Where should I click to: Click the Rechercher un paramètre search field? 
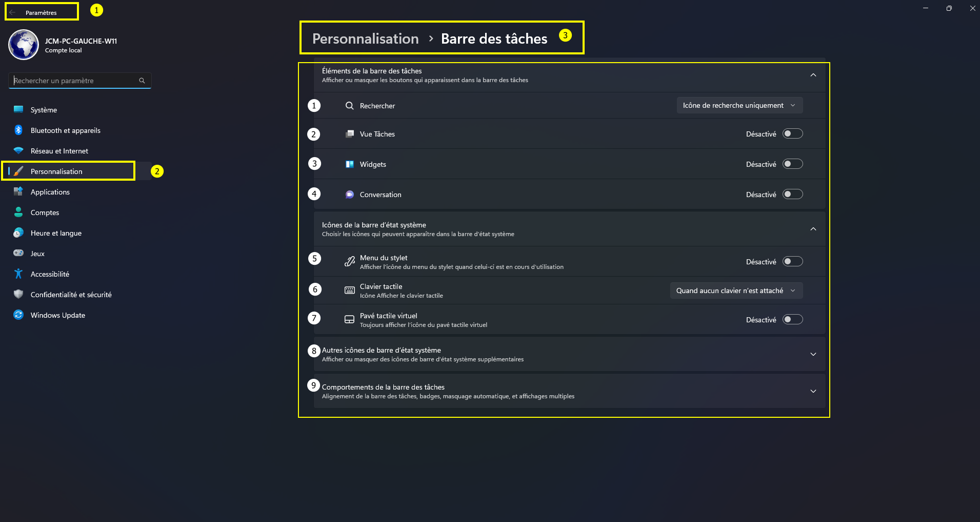pyautogui.click(x=74, y=81)
